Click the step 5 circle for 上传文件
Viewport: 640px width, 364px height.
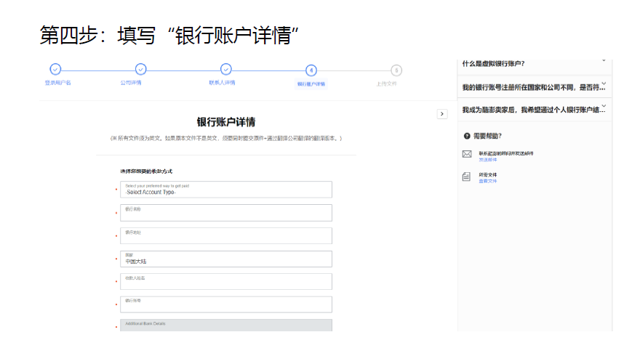coord(396,70)
